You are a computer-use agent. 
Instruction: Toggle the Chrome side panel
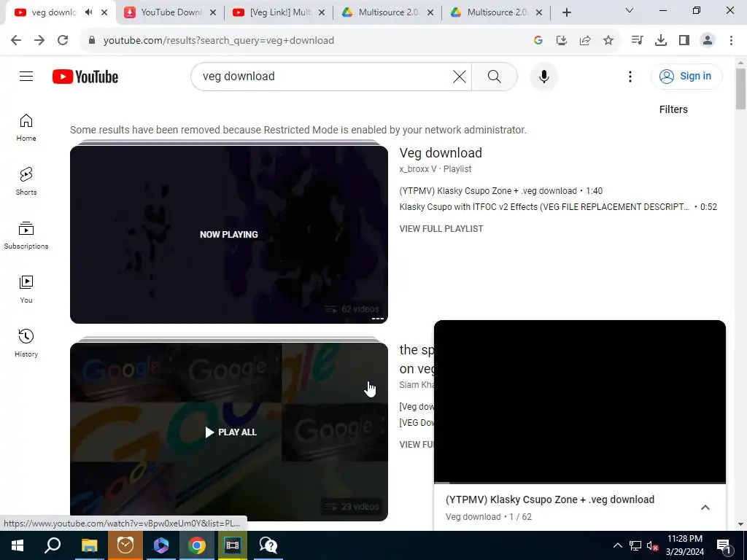click(684, 41)
